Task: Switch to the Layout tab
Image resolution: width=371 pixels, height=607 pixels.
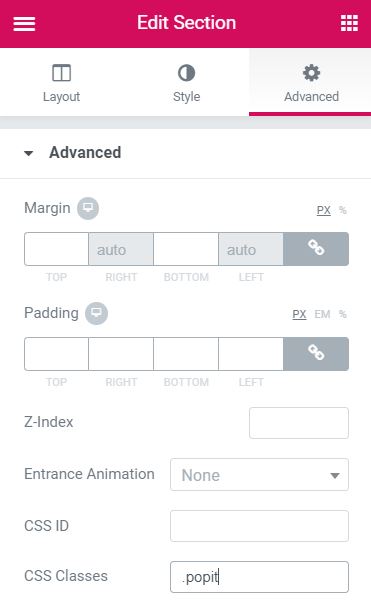Action: point(62,82)
